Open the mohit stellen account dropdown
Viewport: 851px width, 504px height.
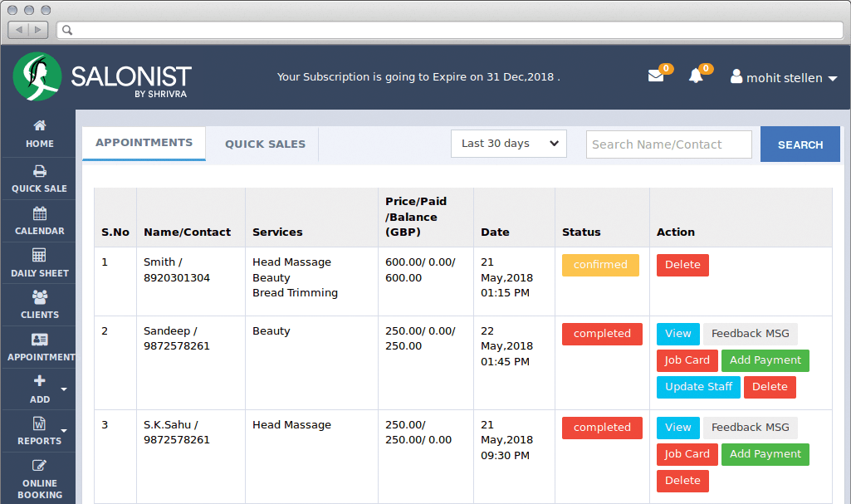(785, 77)
